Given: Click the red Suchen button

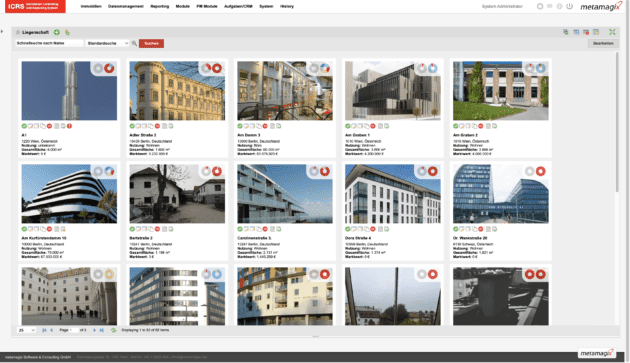Looking at the screenshot, I should tap(151, 43).
